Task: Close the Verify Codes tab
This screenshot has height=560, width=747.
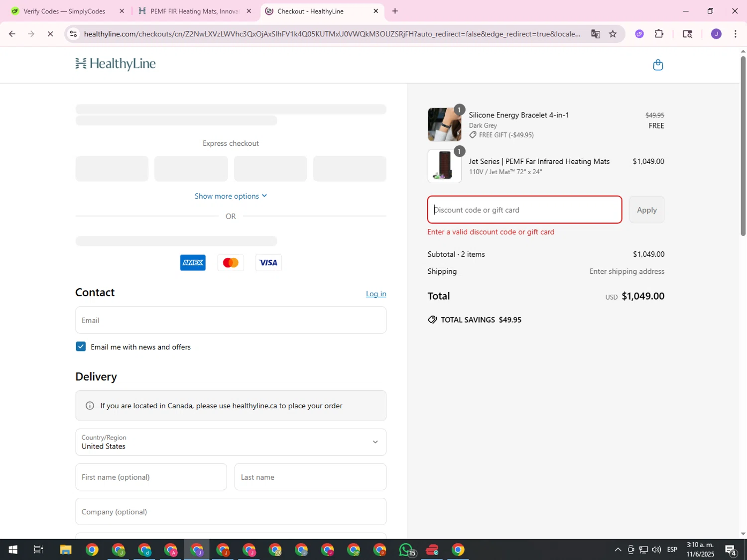Action: (122, 11)
